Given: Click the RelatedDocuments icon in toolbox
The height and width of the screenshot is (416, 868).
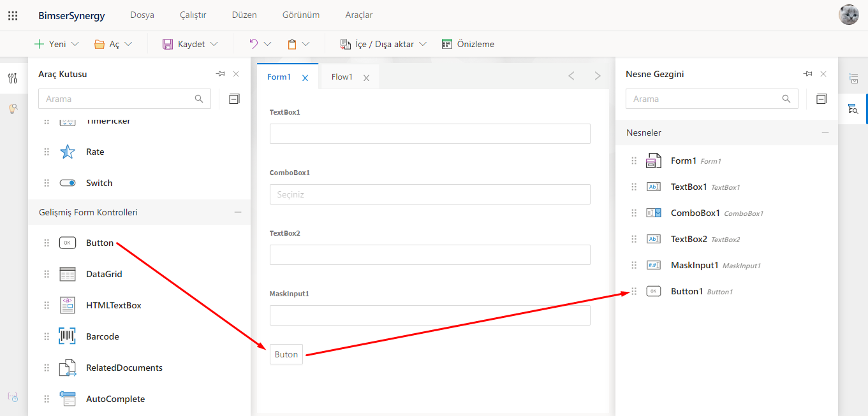Looking at the screenshot, I should coord(68,368).
